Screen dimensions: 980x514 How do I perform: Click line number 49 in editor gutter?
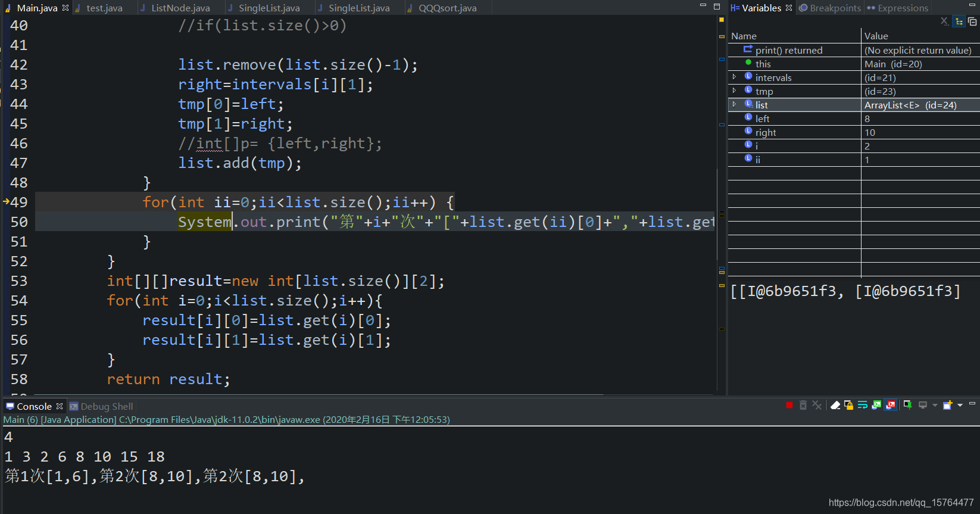tap(19, 202)
